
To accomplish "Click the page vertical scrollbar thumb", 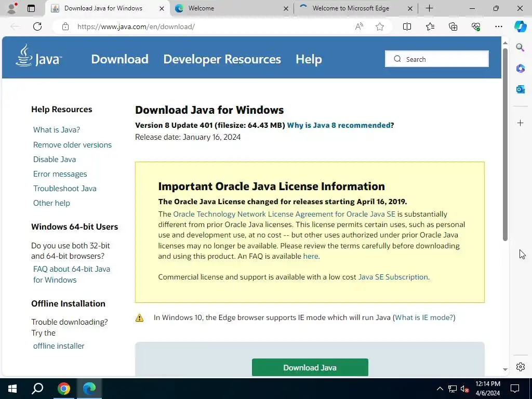I will tap(505, 145).
